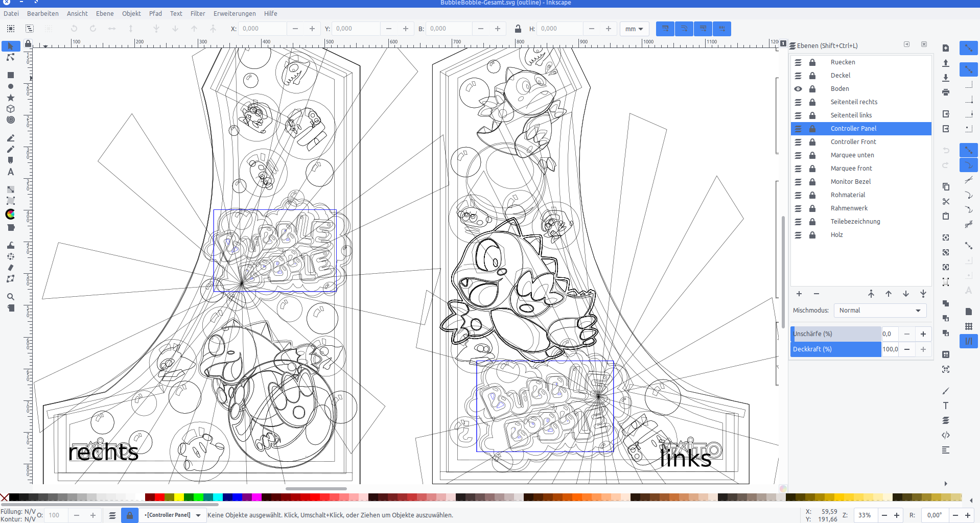The width and height of the screenshot is (980, 523).
Task: Unlock the Deckel layer
Action: coord(812,76)
